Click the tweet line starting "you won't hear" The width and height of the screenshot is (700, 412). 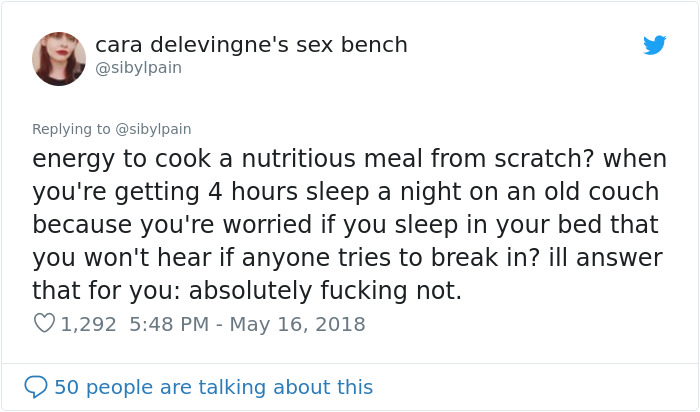click(347, 258)
